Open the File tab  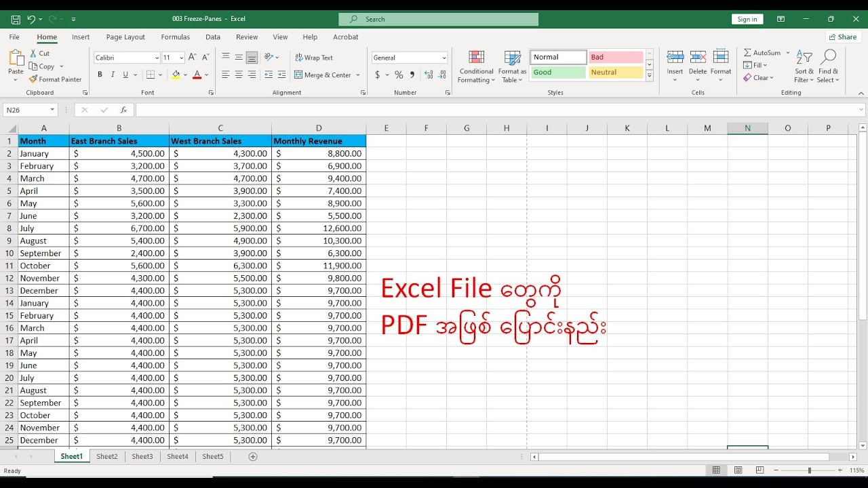click(x=14, y=37)
